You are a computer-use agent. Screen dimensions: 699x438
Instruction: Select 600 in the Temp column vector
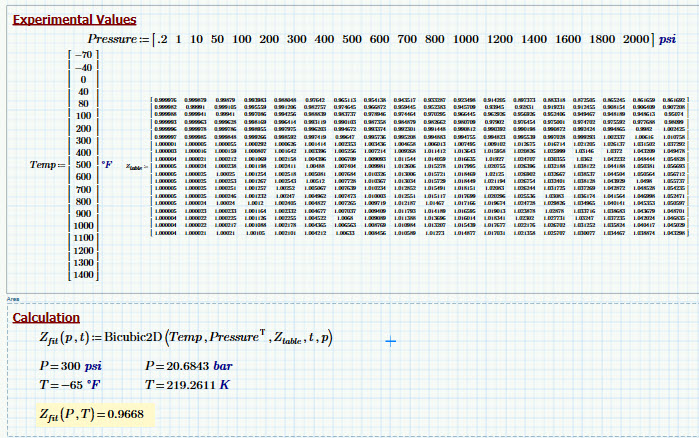click(x=83, y=177)
